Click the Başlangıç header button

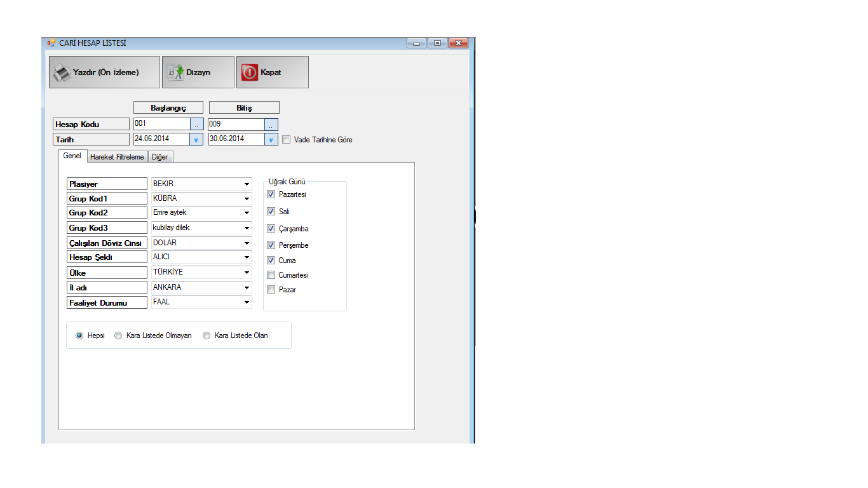(x=168, y=108)
